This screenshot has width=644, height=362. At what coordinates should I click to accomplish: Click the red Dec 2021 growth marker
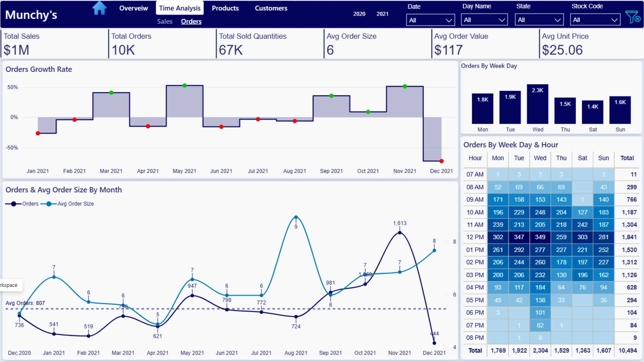(x=441, y=161)
